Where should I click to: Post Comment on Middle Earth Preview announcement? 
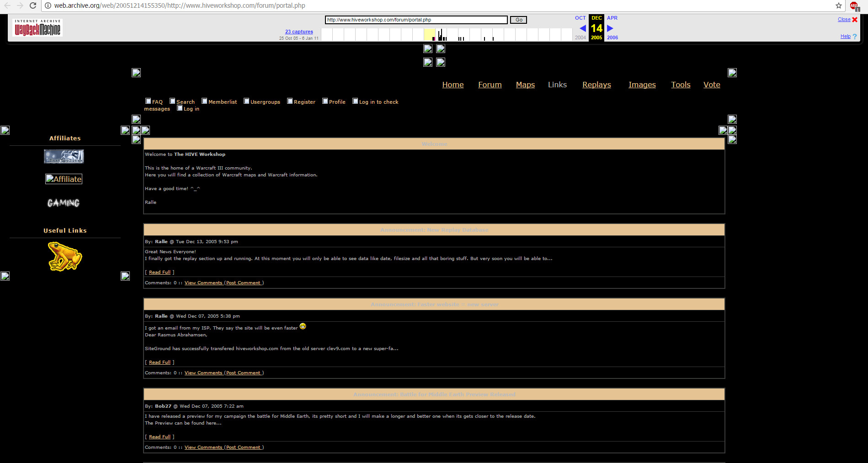244,447
